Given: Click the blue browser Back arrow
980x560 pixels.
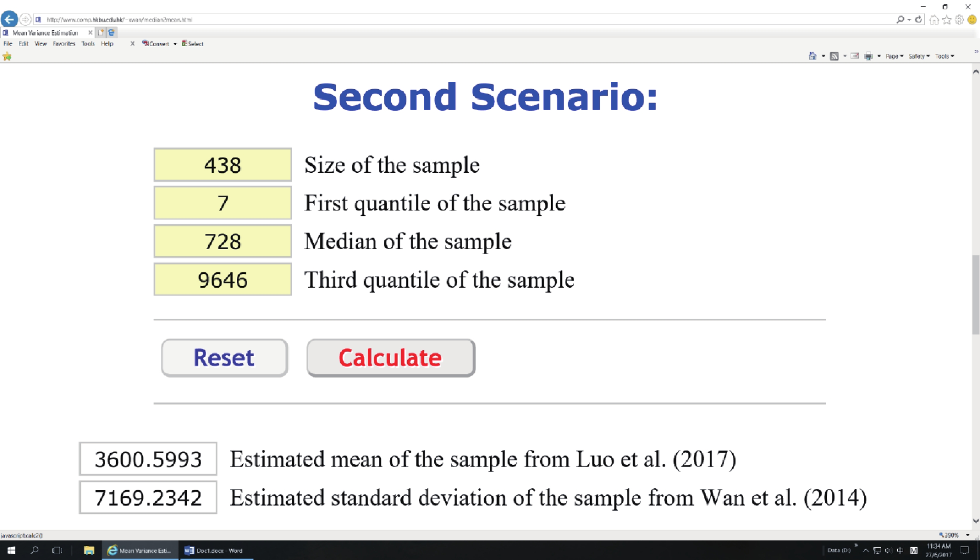Looking at the screenshot, I should tap(9, 19).
